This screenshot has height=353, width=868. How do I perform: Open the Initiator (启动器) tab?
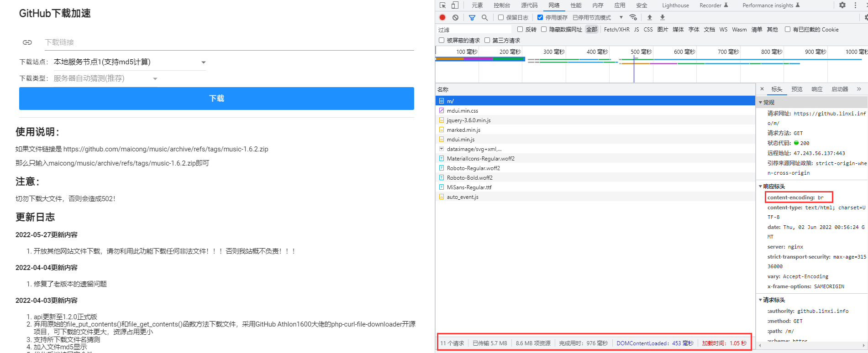(x=840, y=89)
